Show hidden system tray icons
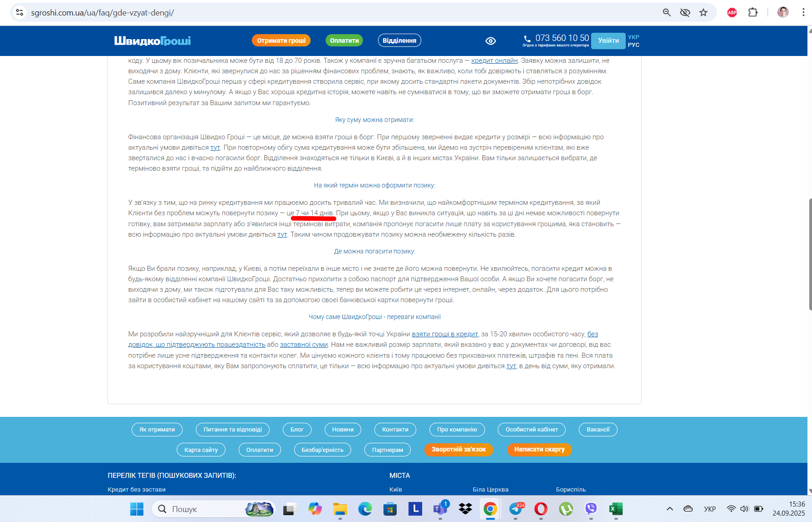The width and height of the screenshot is (812, 522). pos(670,509)
